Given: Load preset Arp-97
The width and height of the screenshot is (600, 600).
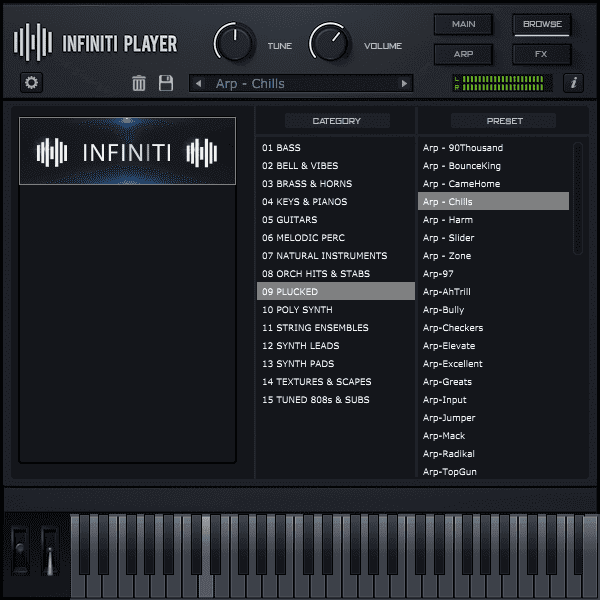Looking at the screenshot, I should click(494, 274).
